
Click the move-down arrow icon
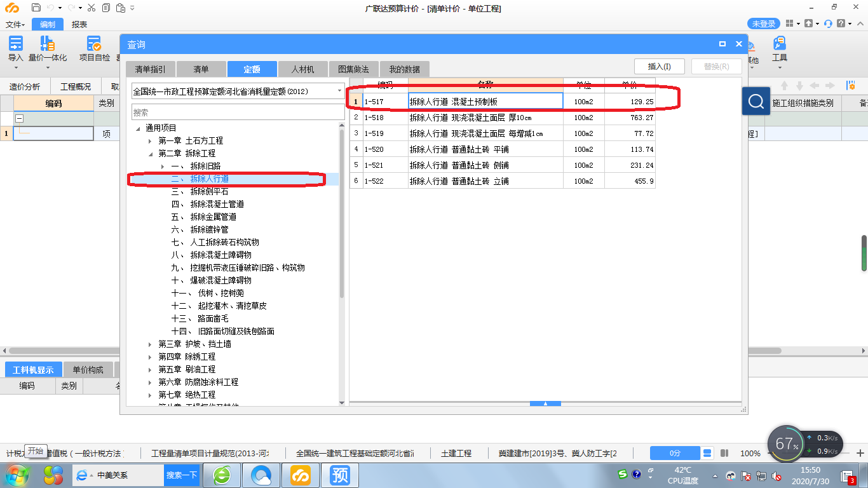(799, 86)
